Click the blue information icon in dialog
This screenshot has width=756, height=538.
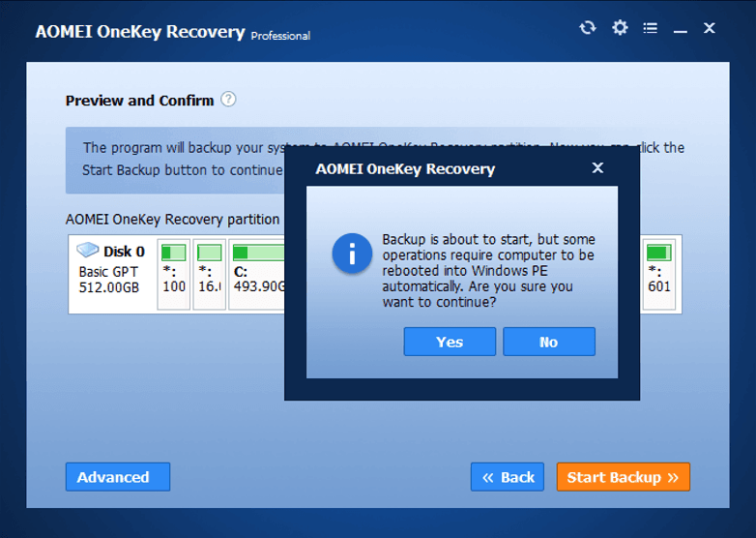click(x=352, y=254)
